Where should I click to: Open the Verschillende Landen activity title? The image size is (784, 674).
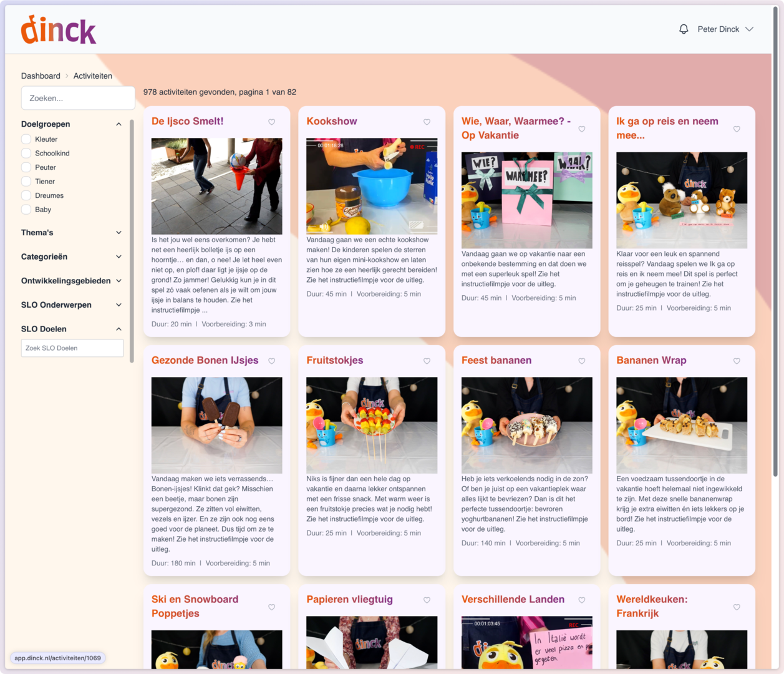coord(513,599)
